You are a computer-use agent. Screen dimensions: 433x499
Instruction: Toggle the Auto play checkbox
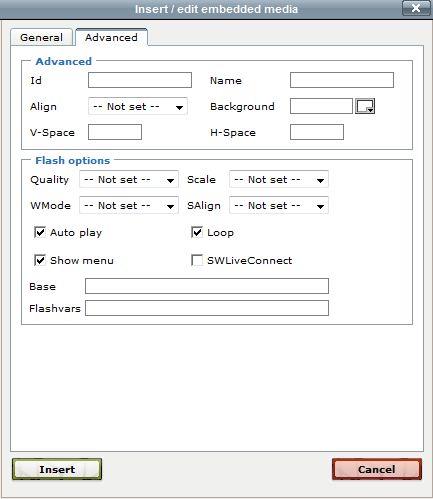pos(40,232)
